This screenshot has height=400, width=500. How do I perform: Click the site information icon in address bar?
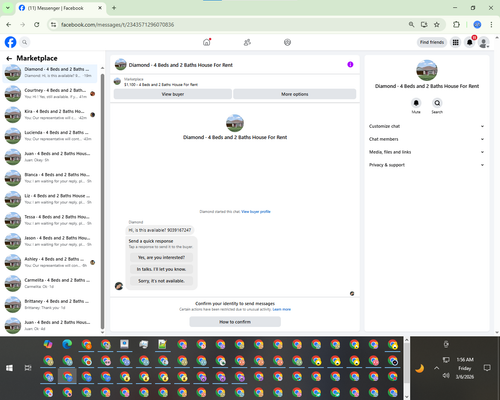53,25
